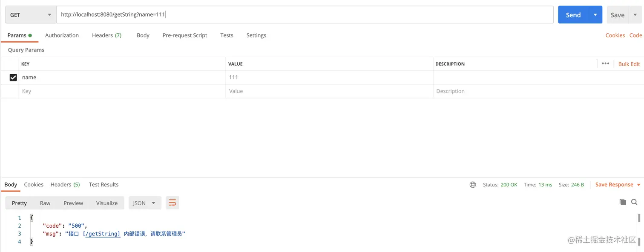Open the Tests tab

(x=227, y=35)
